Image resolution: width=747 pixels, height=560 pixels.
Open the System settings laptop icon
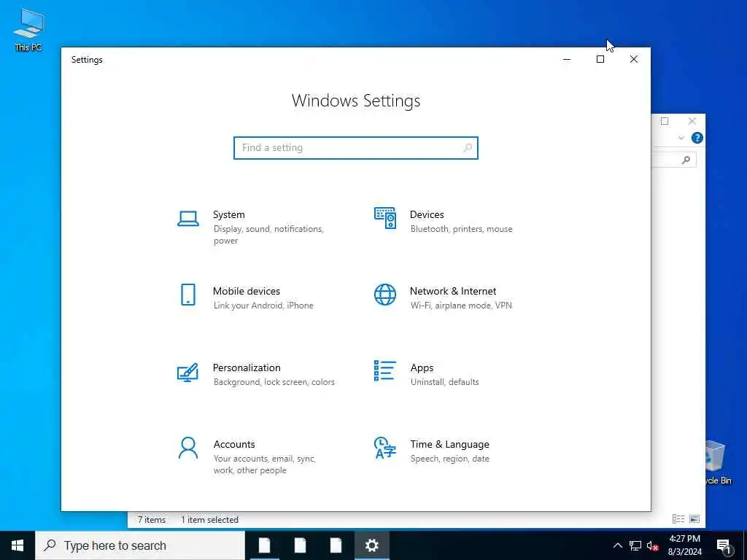[188, 219]
